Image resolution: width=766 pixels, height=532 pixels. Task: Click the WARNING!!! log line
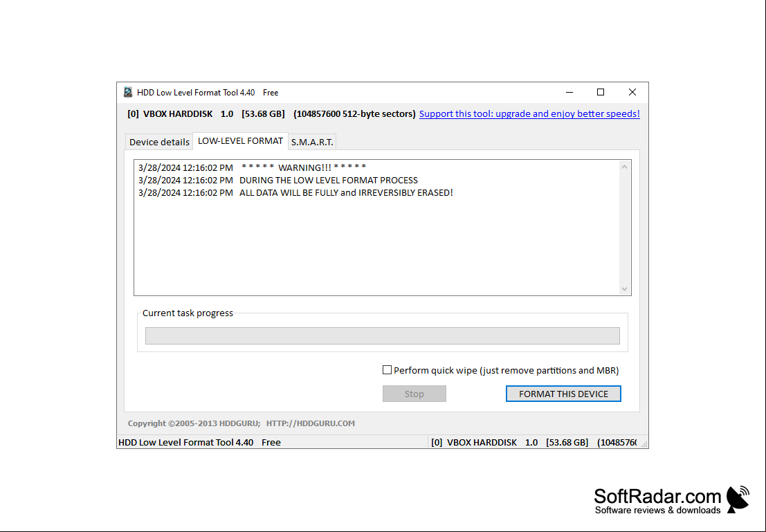[x=252, y=167]
